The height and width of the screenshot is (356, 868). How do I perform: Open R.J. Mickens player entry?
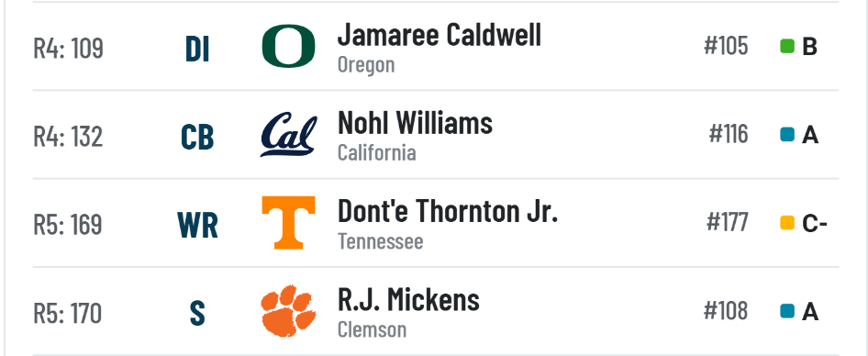[x=408, y=299]
